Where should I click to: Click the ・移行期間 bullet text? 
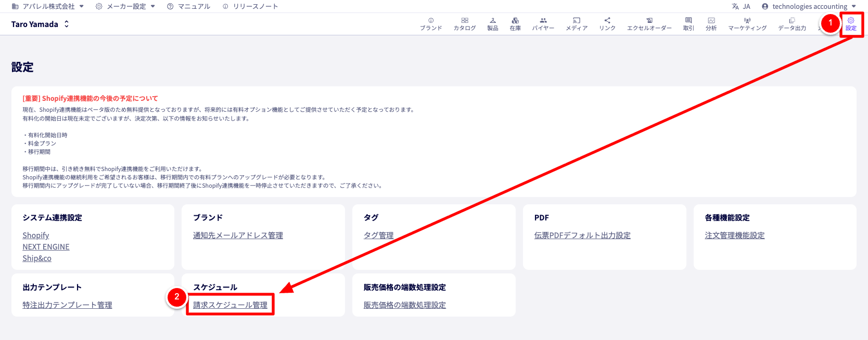pyautogui.click(x=36, y=152)
